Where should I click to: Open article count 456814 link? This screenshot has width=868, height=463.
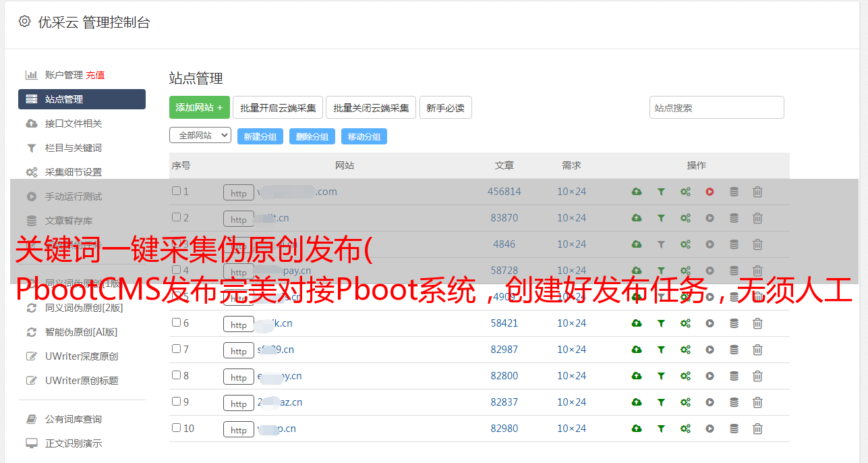click(x=504, y=192)
